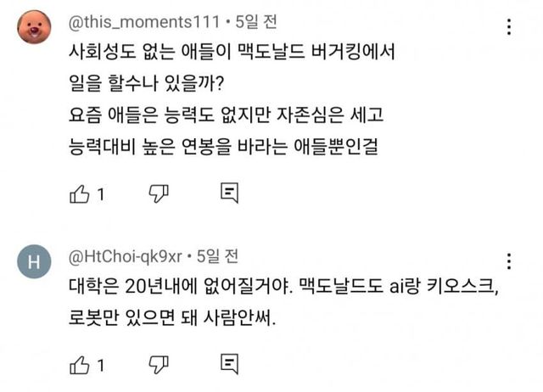Like the comment by @this_moments111

78,194
